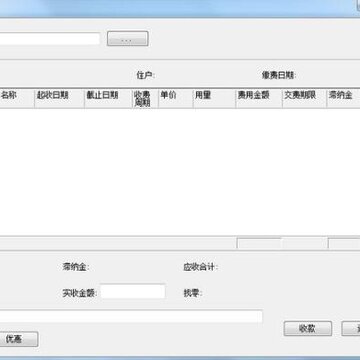Click the 找零 label
The height and width of the screenshot is (360, 360).
point(193,293)
